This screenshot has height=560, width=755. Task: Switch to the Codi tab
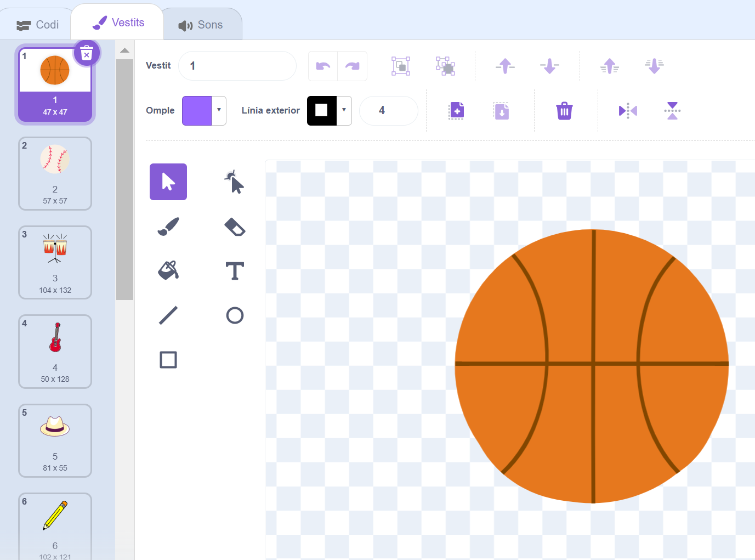click(x=38, y=25)
